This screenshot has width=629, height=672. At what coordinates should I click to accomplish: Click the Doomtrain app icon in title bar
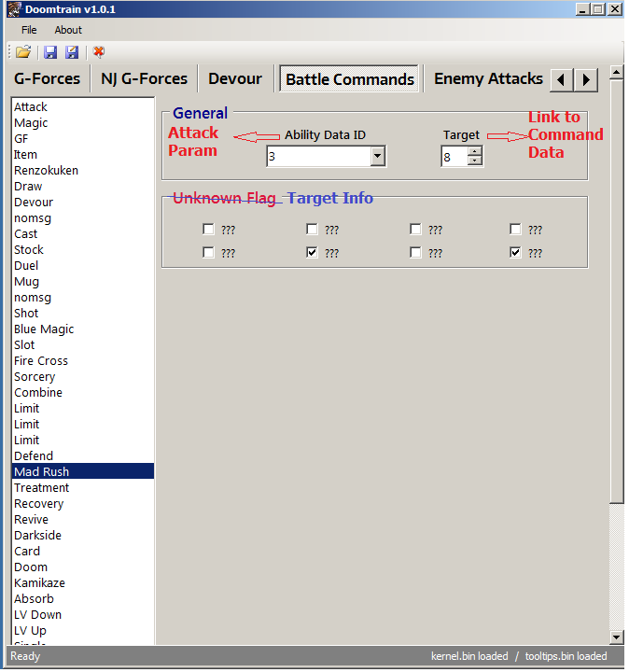pos(14,9)
